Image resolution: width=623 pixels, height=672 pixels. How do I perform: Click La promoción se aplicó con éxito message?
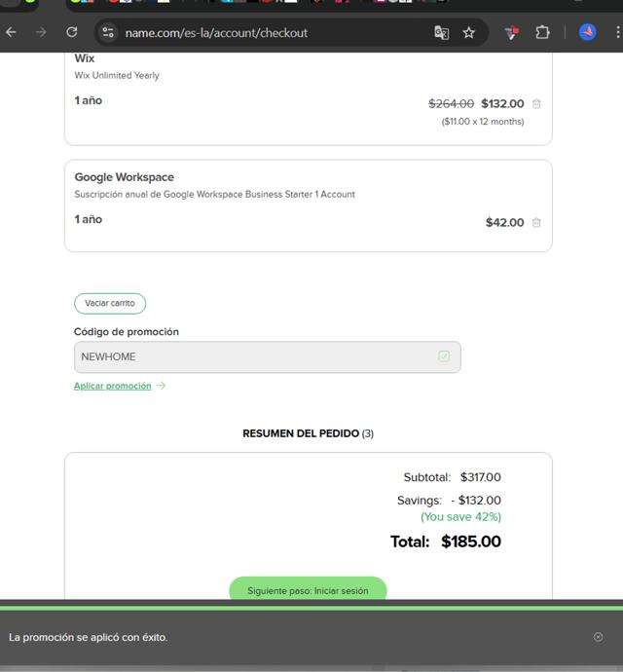(89, 637)
